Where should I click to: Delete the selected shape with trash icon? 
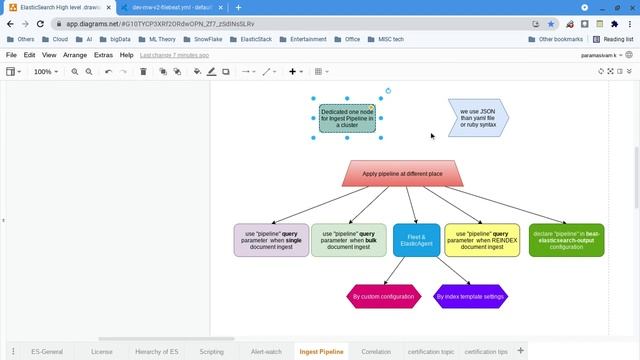pyautogui.click(x=143, y=72)
